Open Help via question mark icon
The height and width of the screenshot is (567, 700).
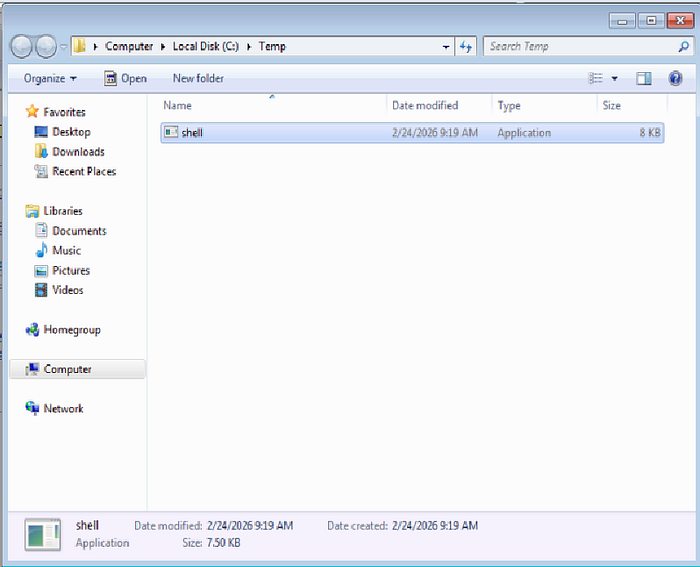[x=675, y=79]
